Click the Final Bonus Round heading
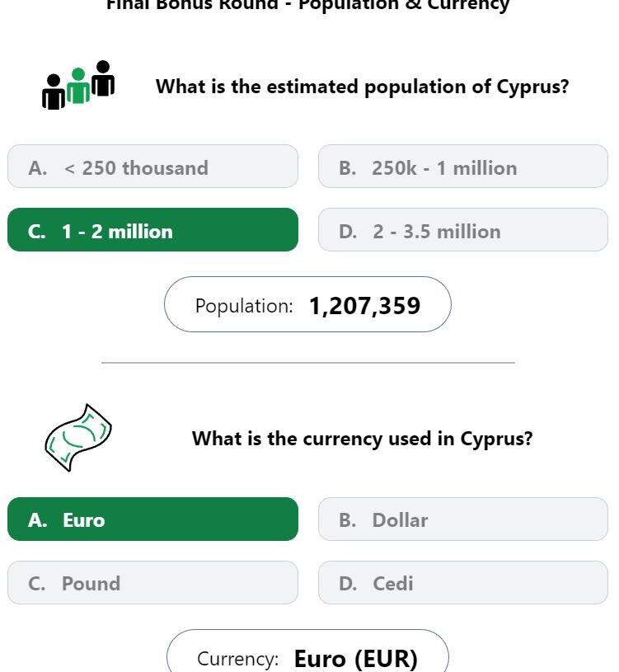This screenshot has height=672, width=619. click(x=308, y=6)
